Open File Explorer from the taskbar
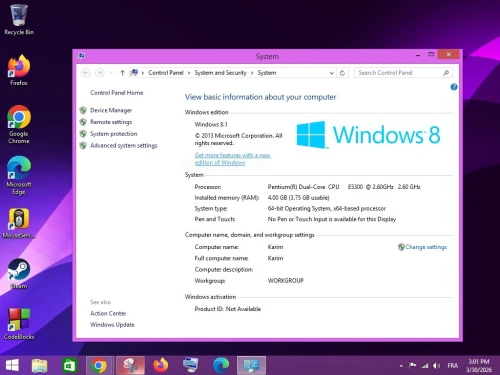The width and height of the screenshot is (500, 375). (x=40, y=366)
